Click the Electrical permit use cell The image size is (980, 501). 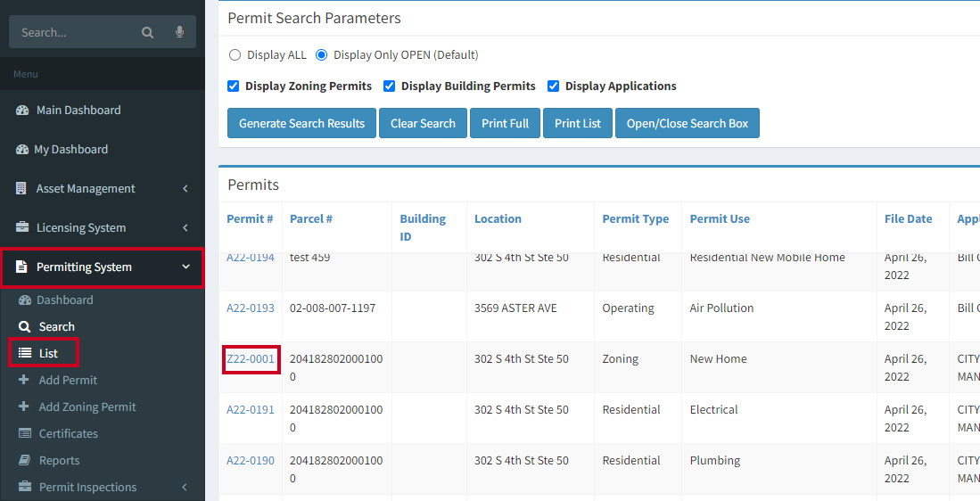(713, 410)
